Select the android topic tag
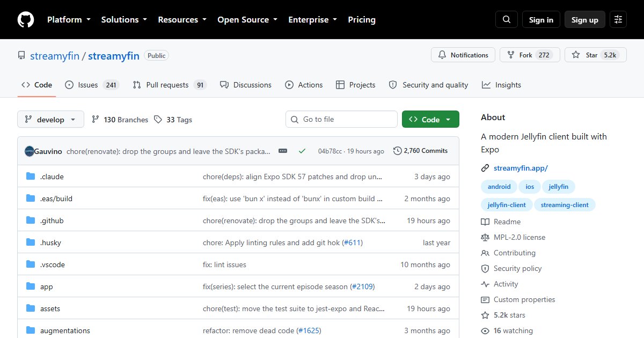 coord(499,187)
